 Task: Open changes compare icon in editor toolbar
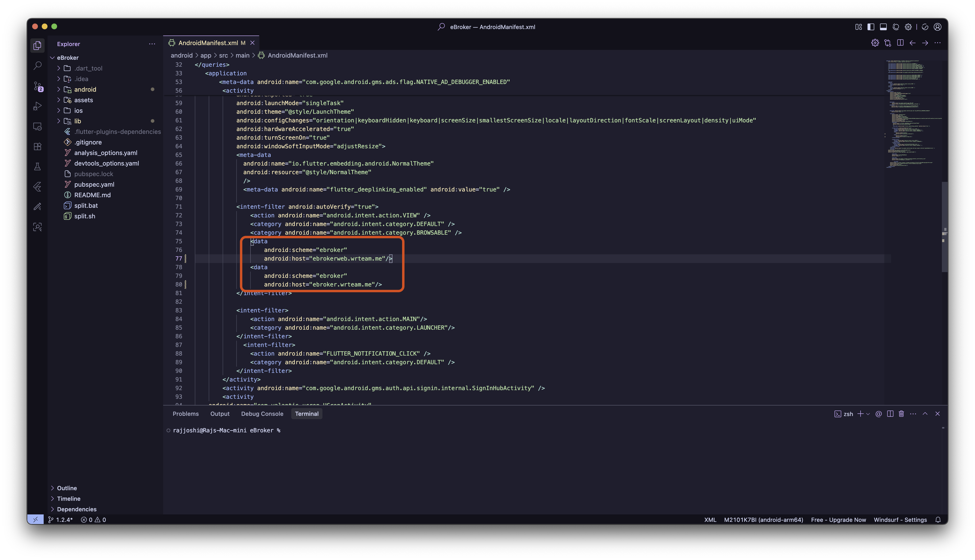888,43
